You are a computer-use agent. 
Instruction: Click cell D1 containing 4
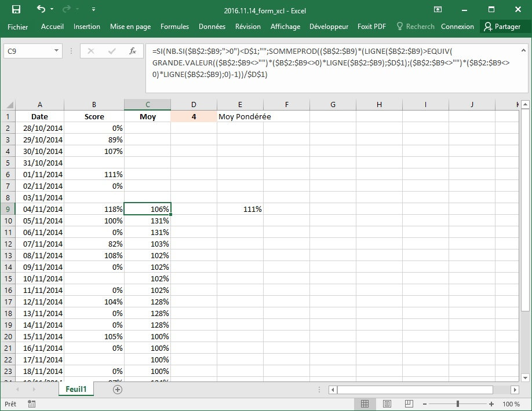pyautogui.click(x=194, y=116)
